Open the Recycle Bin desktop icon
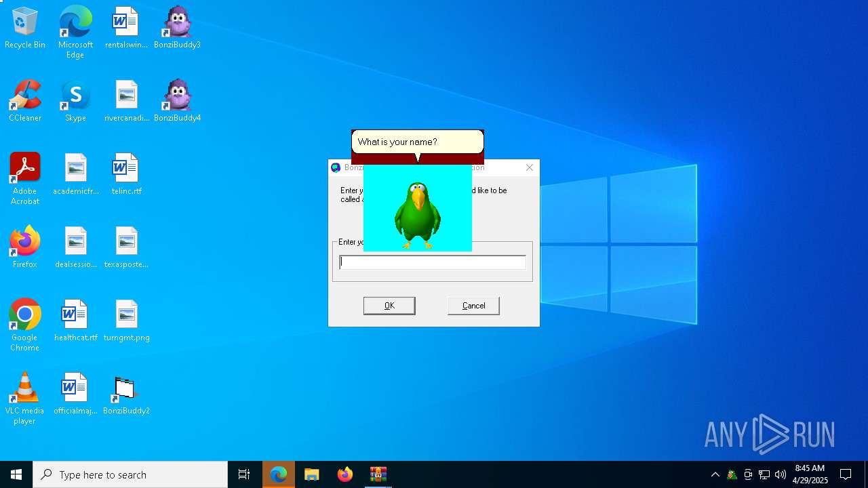Screen dimensions: 868x488 pyautogui.click(x=25, y=28)
